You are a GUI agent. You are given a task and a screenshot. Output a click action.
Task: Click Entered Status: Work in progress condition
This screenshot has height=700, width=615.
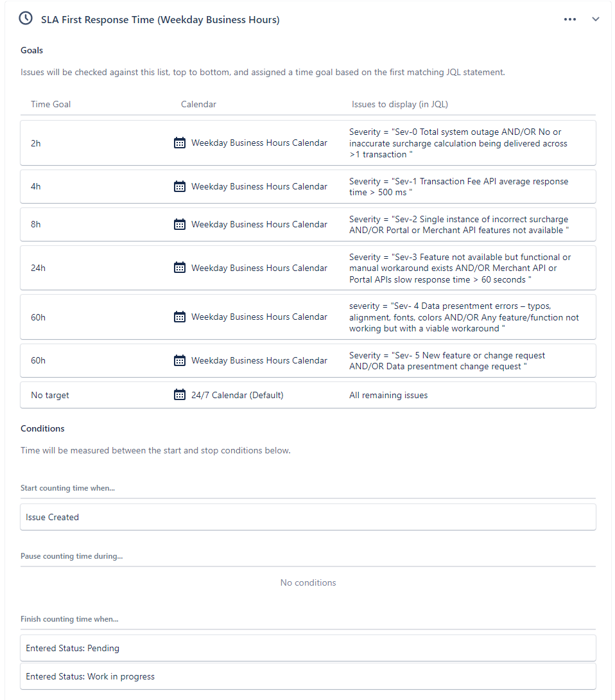coord(308,676)
